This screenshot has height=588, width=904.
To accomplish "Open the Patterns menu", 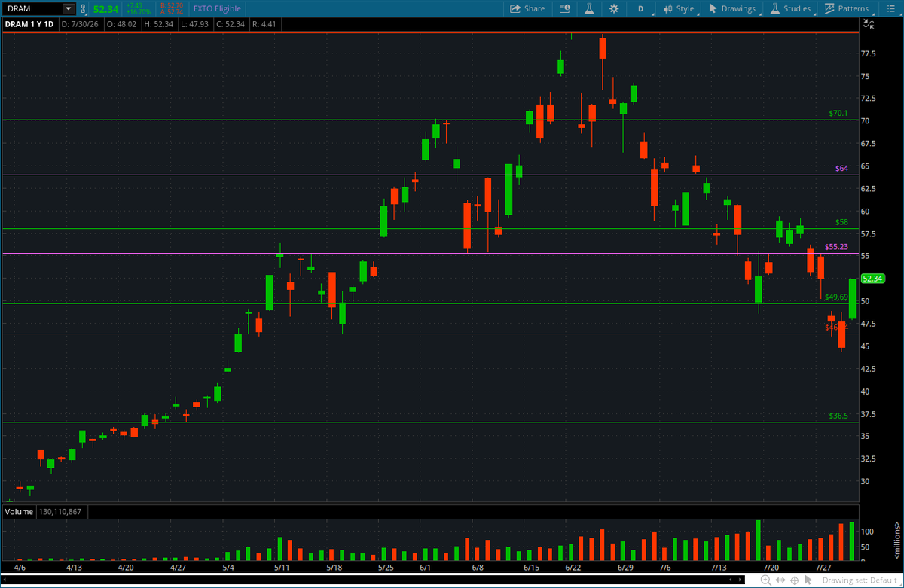I will coord(847,8).
